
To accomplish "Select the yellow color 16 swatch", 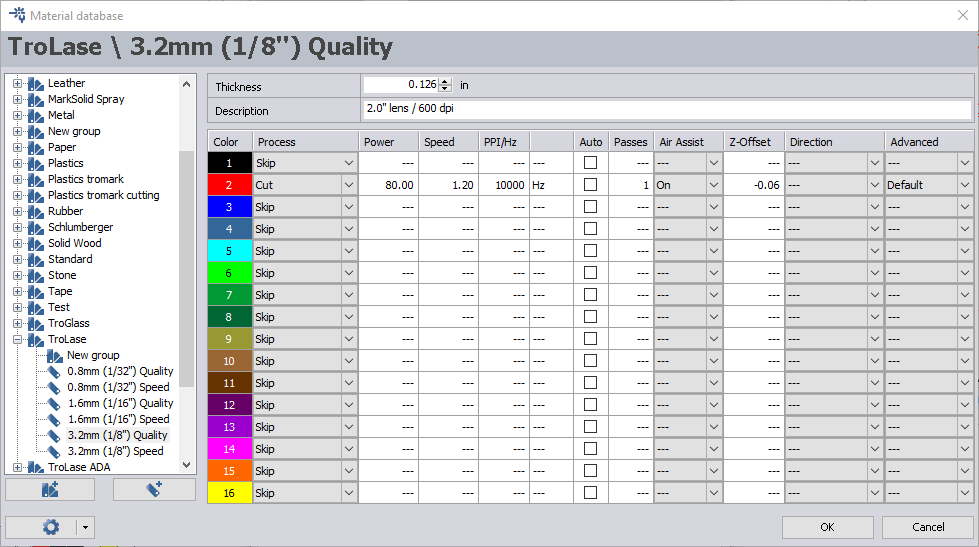I will pyautogui.click(x=229, y=493).
